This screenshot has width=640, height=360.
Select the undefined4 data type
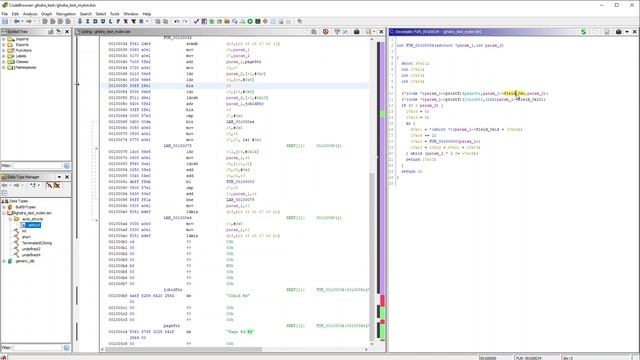click(x=31, y=255)
